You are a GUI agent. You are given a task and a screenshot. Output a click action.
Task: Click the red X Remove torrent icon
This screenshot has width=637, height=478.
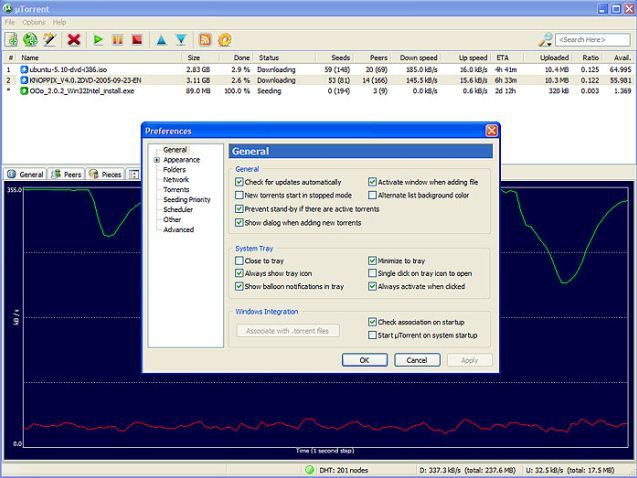(74, 40)
